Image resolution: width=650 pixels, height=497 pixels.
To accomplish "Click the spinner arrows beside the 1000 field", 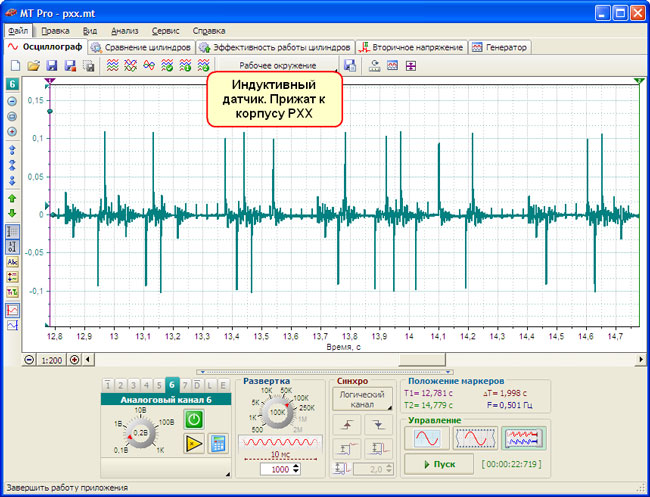I will tap(296, 469).
